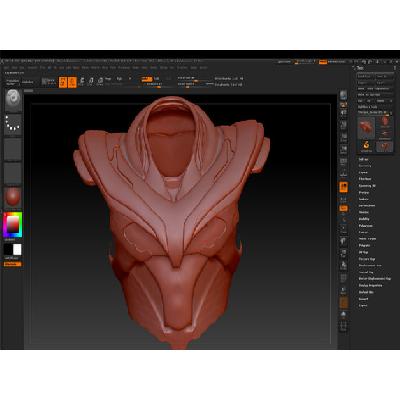Expand the Geometry HD subpalette
Viewport: 400px width, 400px height.
pos(367,186)
